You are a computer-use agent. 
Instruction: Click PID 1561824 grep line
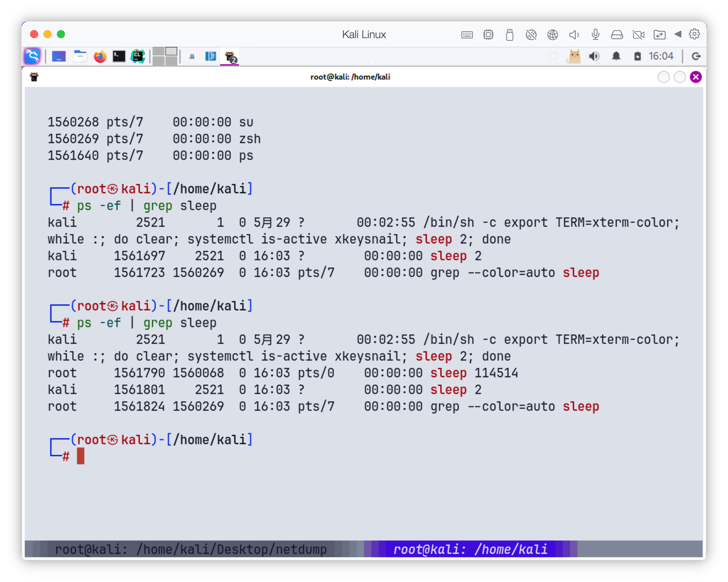[x=324, y=406]
